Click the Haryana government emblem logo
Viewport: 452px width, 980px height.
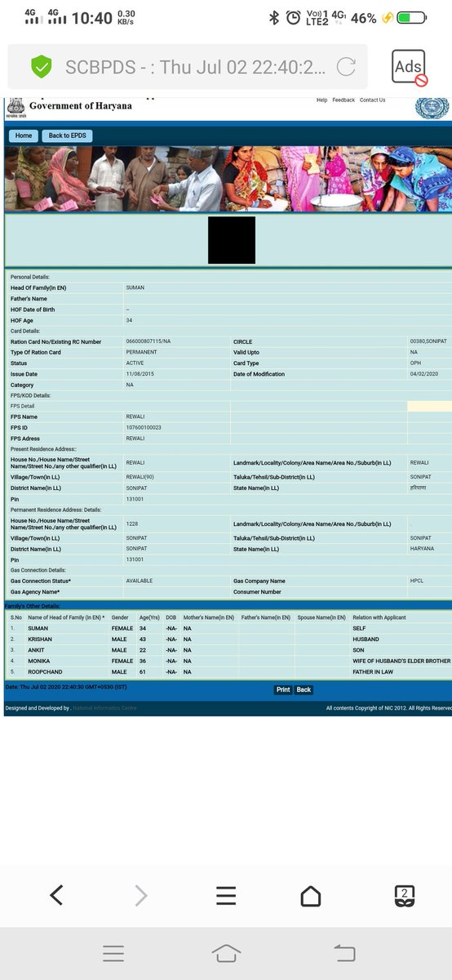click(x=15, y=108)
